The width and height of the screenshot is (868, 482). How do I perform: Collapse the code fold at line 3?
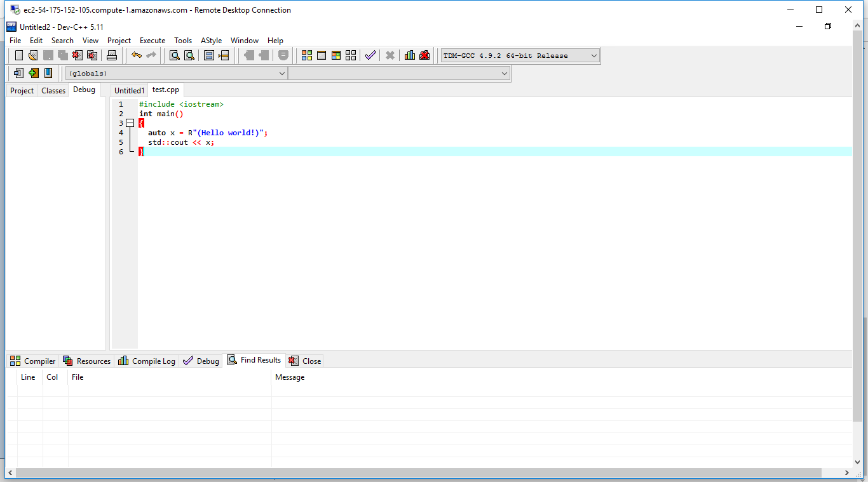(x=130, y=123)
